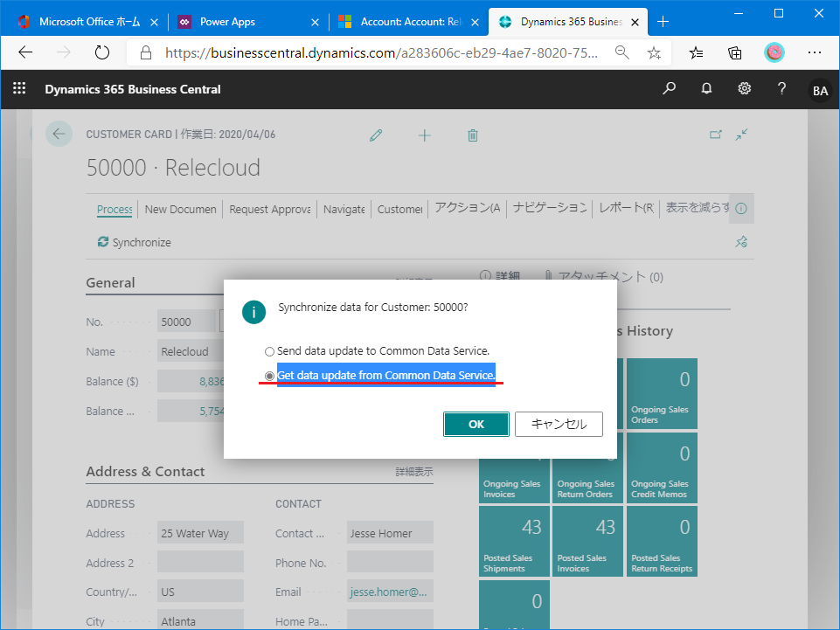Click Country field US
The width and height of the screenshot is (840, 630).
coord(200,592)
